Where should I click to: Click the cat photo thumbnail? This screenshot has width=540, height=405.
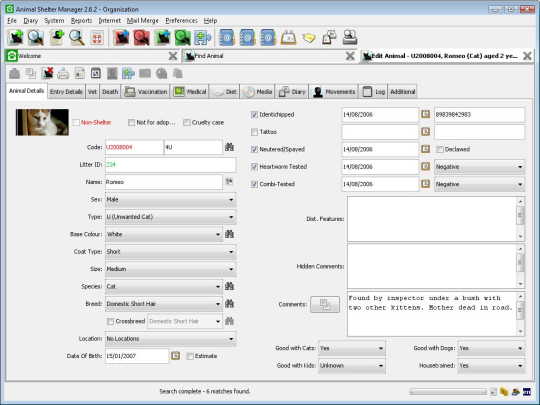42,122
